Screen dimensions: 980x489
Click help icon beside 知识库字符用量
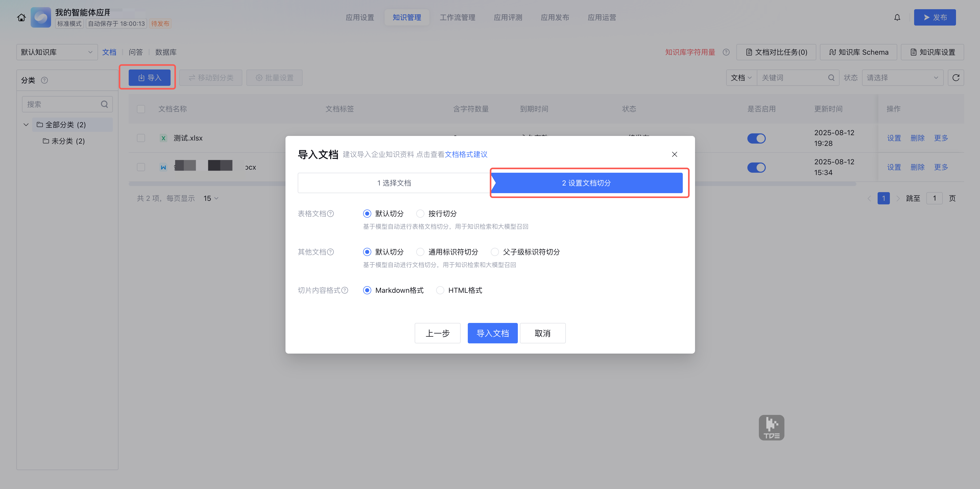click(726, 52)
